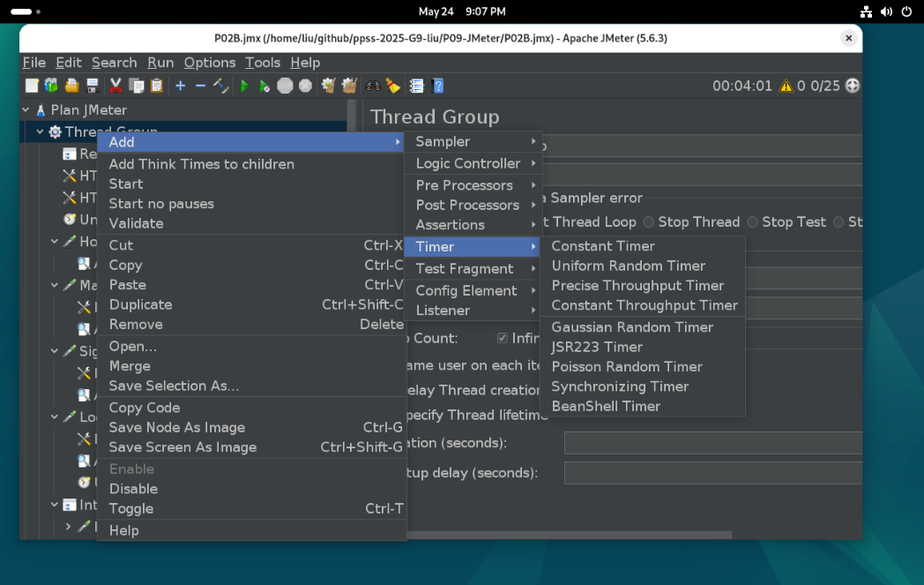Open the Options menu in the menu bar
This screenshot has width=924, height=585.
click(210, 63)
